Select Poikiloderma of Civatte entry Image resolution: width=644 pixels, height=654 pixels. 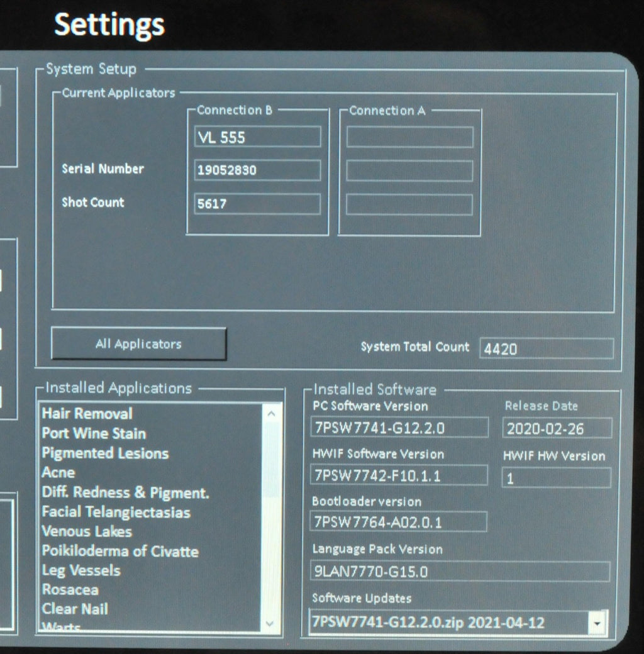coord(120,551)
